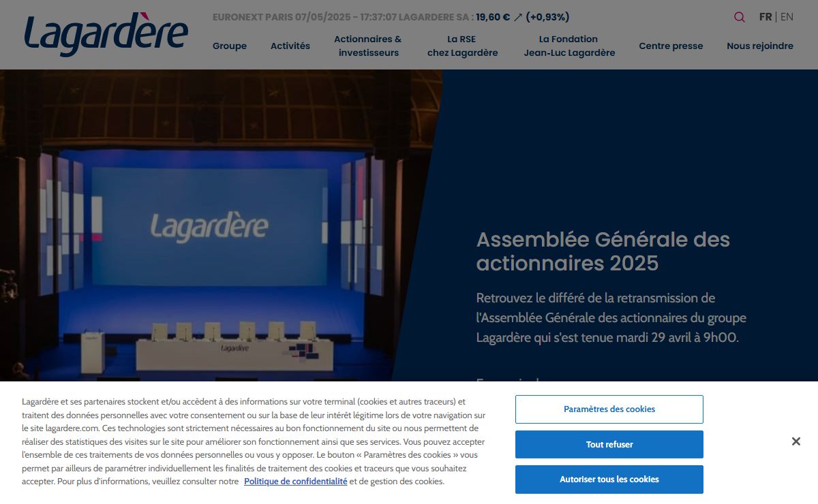Expand Actionnaires & investisseurs menu
Screen dimensions: 818x504
click(368, 46)
